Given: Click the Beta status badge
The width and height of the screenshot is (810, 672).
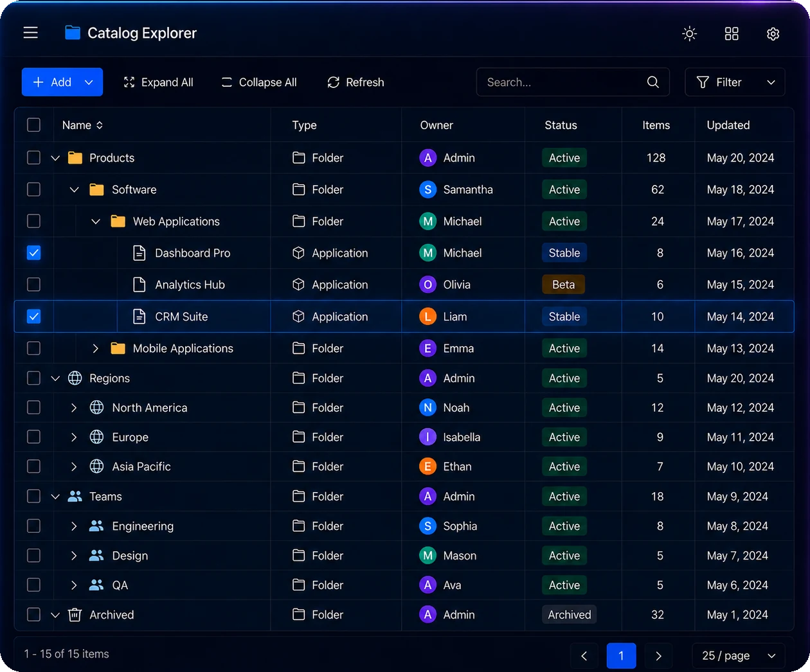Looking at the screenshot, I should pyautogui.click(x=564, y=285).
